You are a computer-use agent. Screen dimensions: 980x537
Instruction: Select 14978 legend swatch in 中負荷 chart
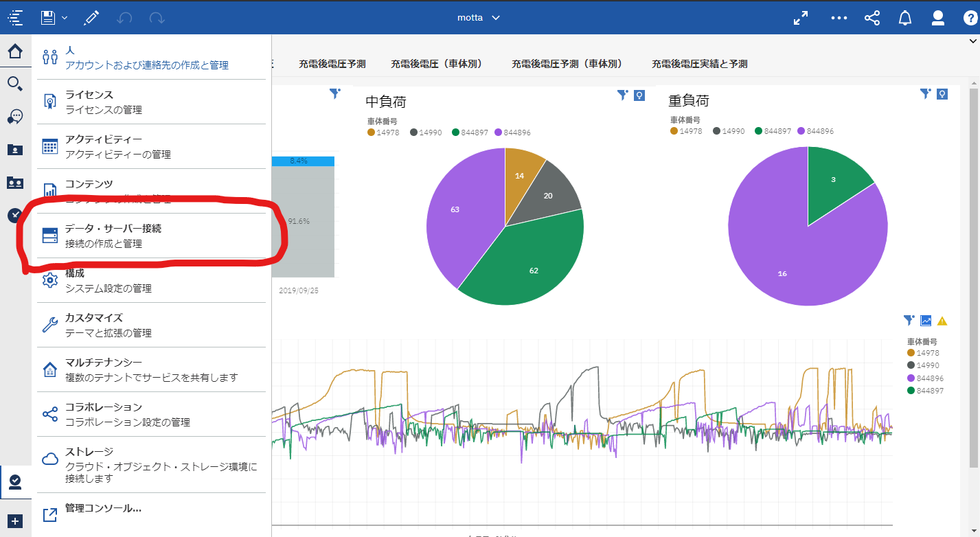372,133
